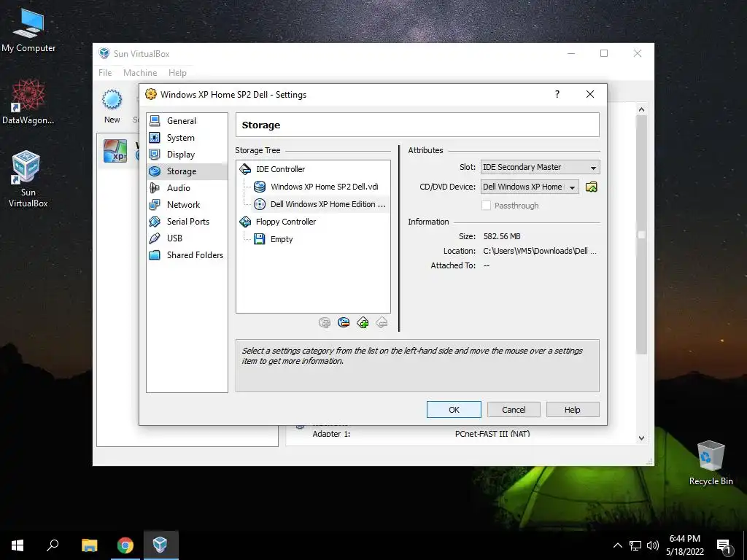Click the dialog's question mark help icon
Screen dimensions: 747x560
click(x=557, y=94)
